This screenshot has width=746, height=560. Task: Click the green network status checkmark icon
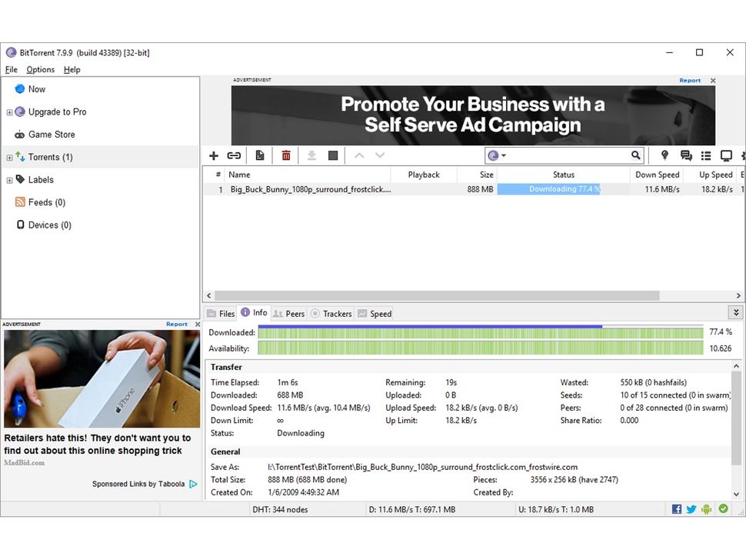click(723, 508)
